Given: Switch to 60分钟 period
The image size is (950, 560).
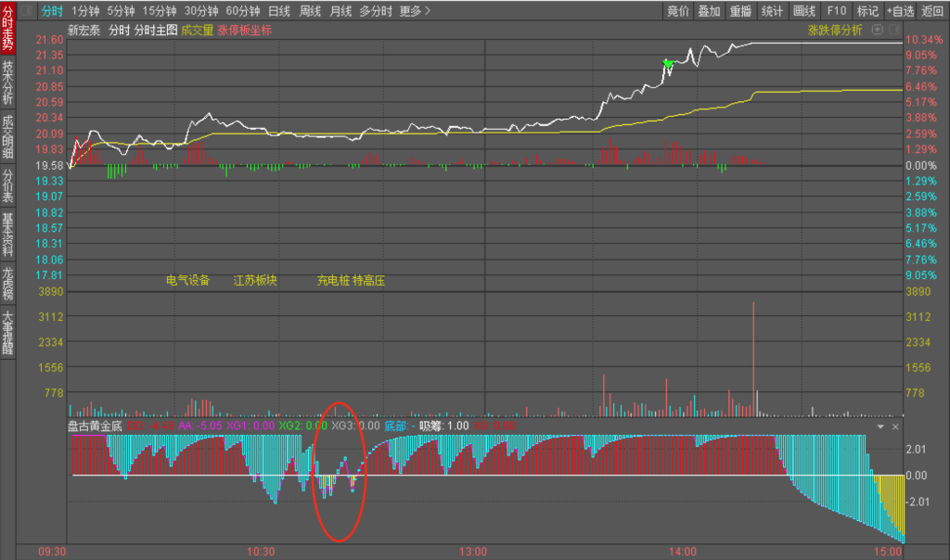Looking at the screenshot, I should [243, 11].
